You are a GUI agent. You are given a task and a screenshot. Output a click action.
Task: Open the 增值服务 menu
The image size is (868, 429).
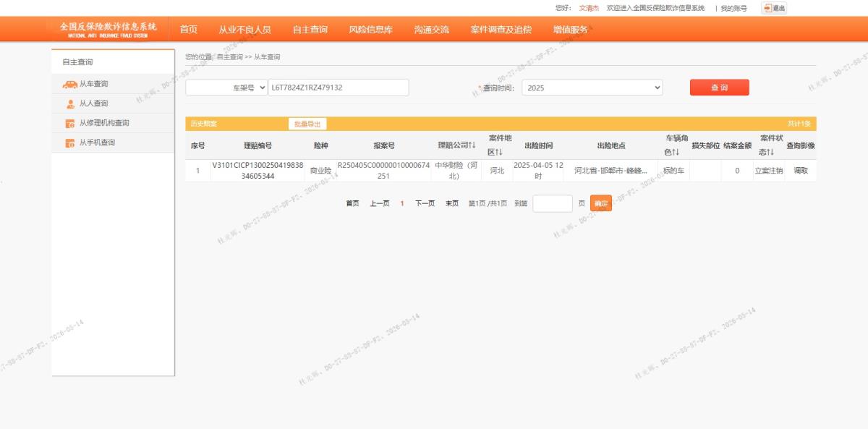tap(570, 30)
